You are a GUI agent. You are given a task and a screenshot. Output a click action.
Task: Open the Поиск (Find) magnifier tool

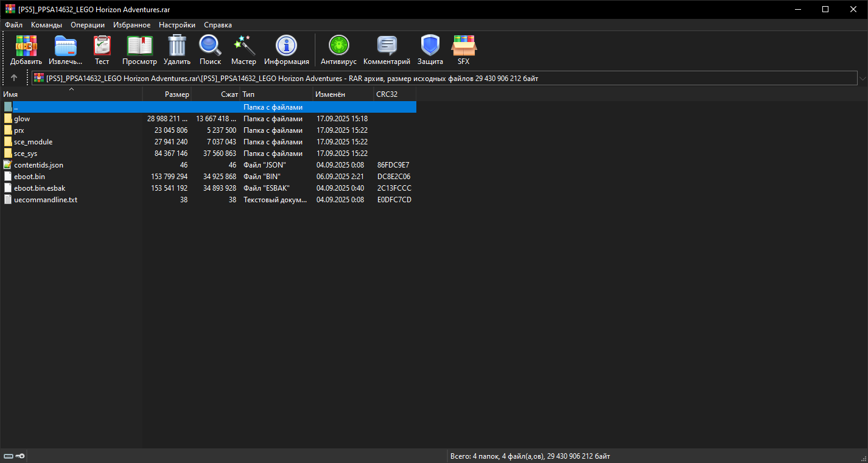point(210,46)
